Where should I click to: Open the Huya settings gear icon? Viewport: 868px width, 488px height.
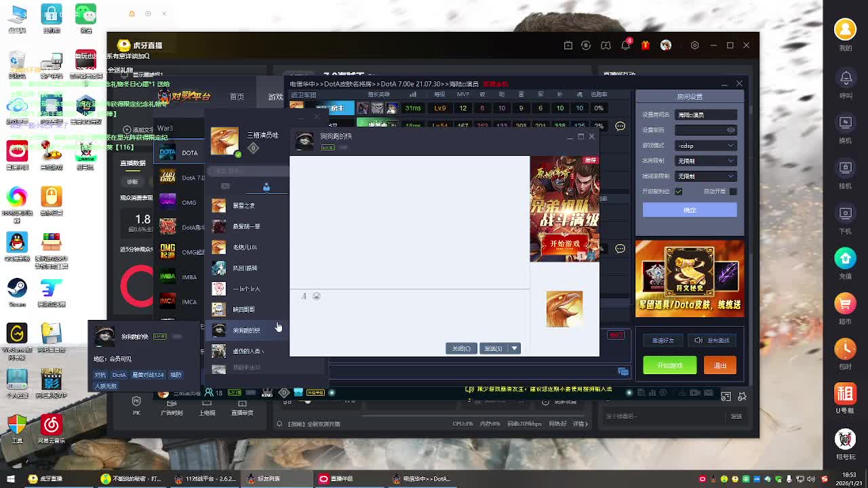pyautogui.click(x=694, y=45)
